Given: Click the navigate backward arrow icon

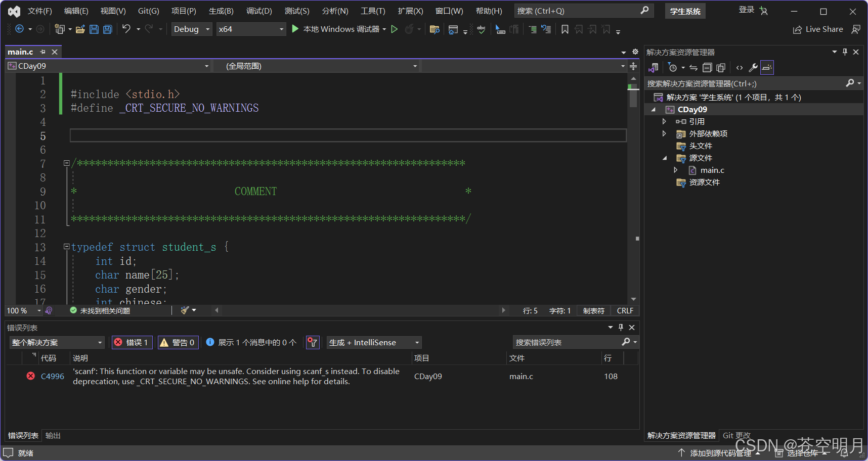Looking at the screenshot, I should coord(19,29).
